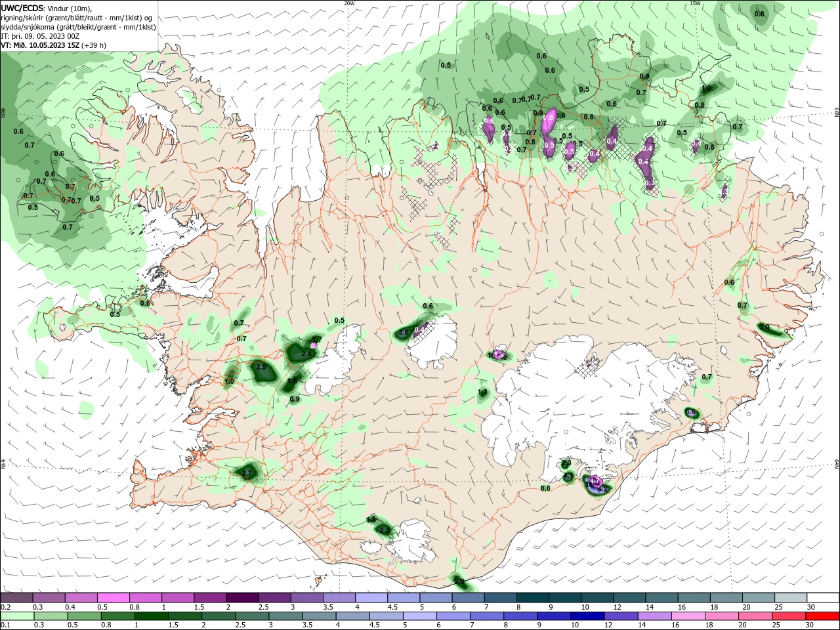Click the "20W" longitude label at the top

[x=350, y=3]
